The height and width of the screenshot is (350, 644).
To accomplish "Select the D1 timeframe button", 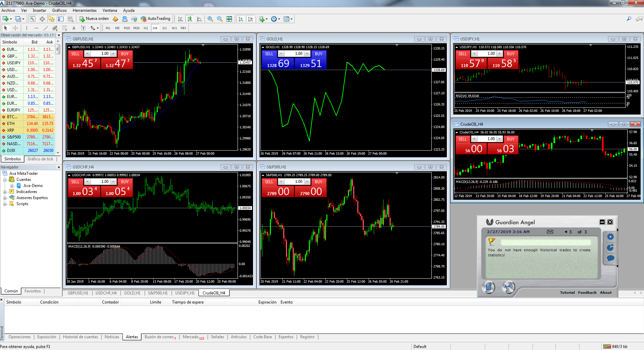I will click(x=165, y=28).
